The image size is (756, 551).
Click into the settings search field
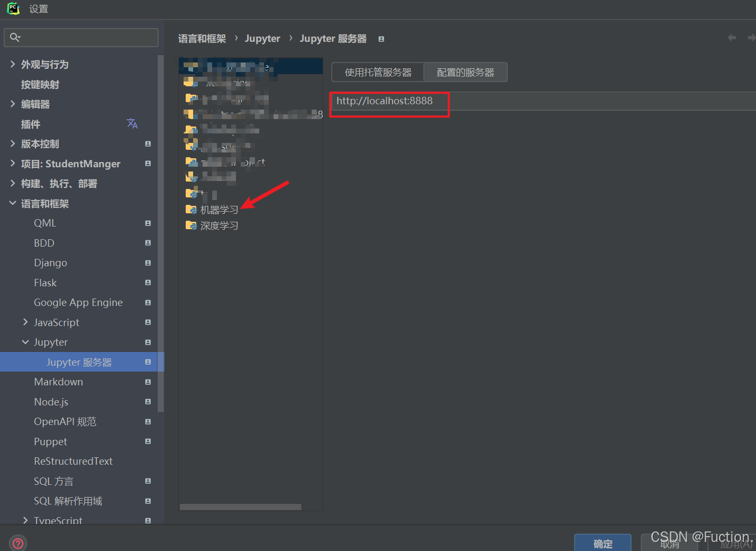pos(81,38)
